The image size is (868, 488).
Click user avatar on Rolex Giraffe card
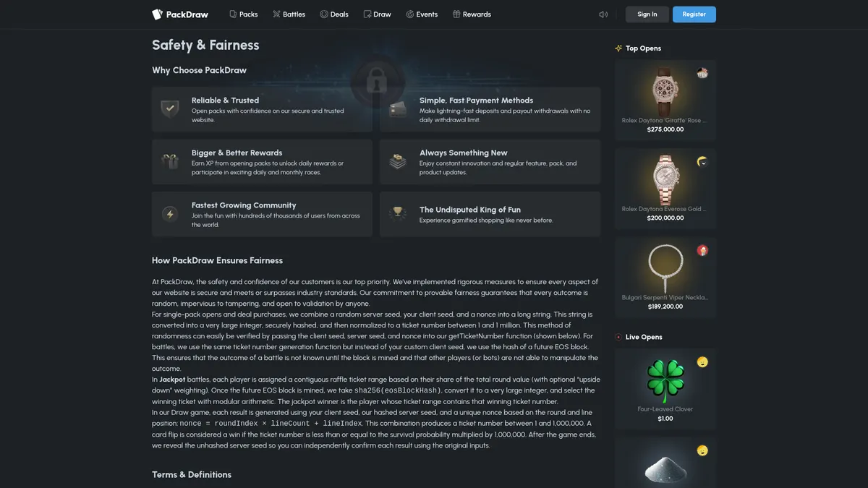702,73
